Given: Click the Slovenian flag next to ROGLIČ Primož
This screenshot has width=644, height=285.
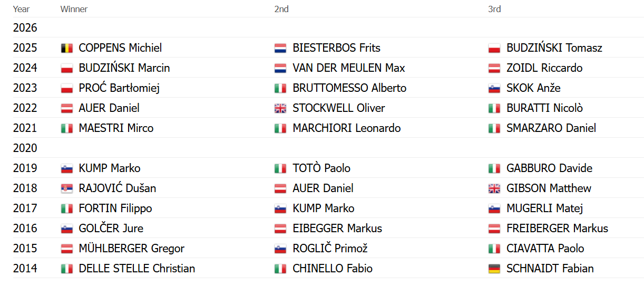Looking at the screenshot, I should click(280, 249).
